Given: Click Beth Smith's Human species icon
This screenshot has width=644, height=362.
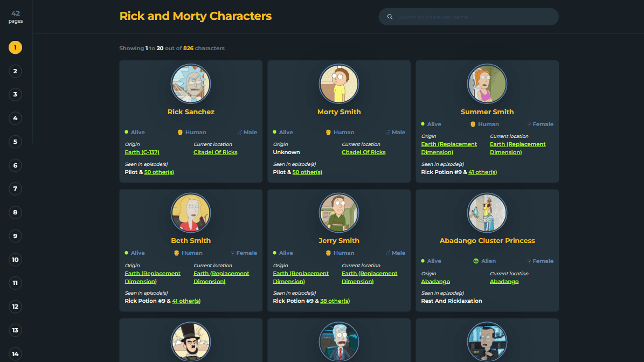Looking at the screenshot, I should coord(176,253).
